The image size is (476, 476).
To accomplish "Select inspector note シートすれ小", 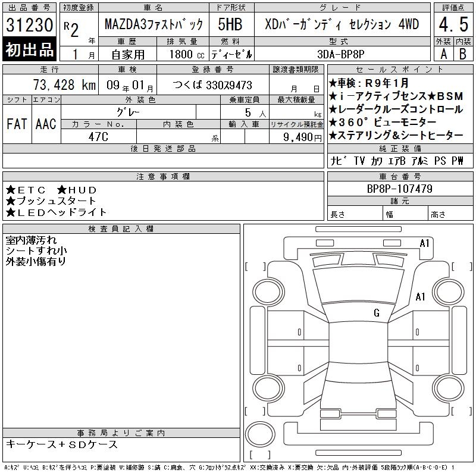I will click(36, 250).
